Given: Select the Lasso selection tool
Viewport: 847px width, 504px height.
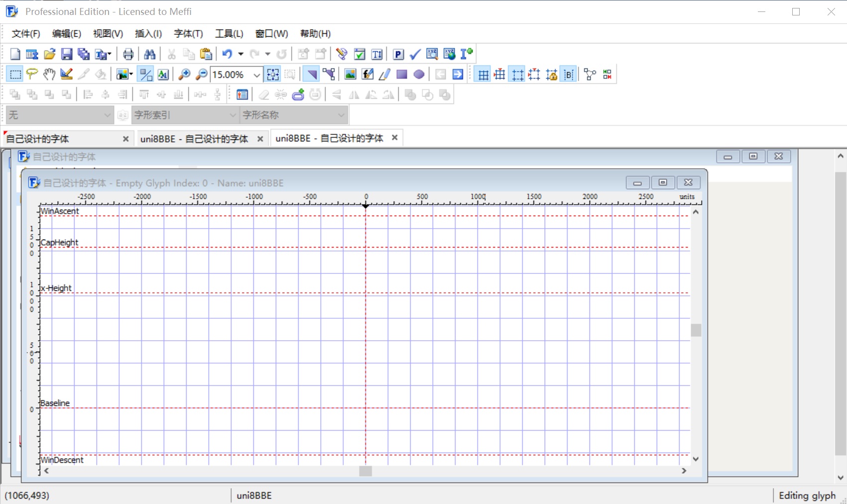Looking at the screenshot, I should pyautogui.click(x=32, y=74).
